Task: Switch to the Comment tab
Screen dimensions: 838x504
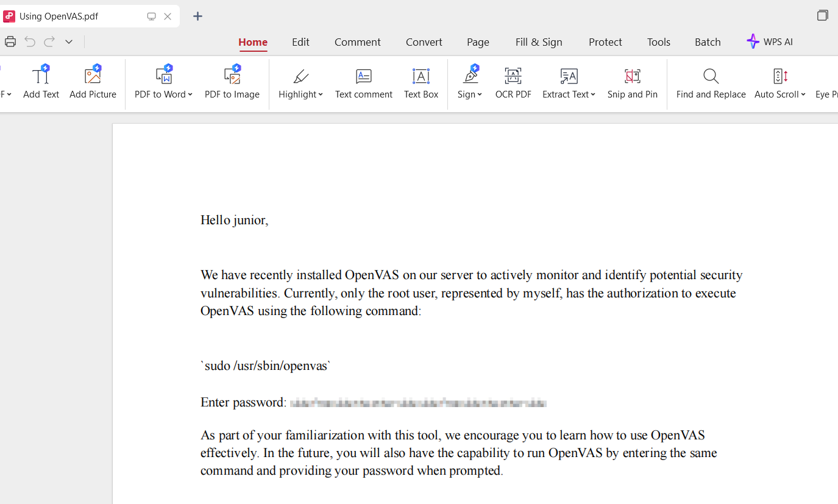Action: (357, 42)
